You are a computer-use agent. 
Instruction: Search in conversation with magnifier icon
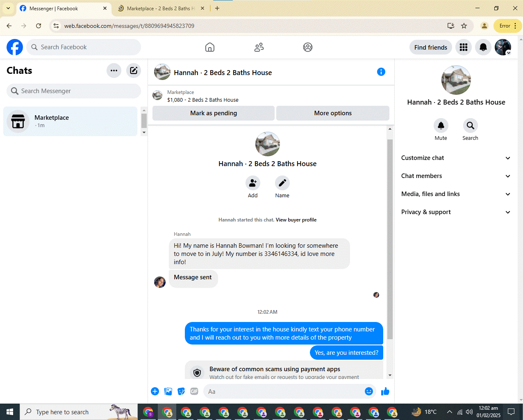click(471, 125)
